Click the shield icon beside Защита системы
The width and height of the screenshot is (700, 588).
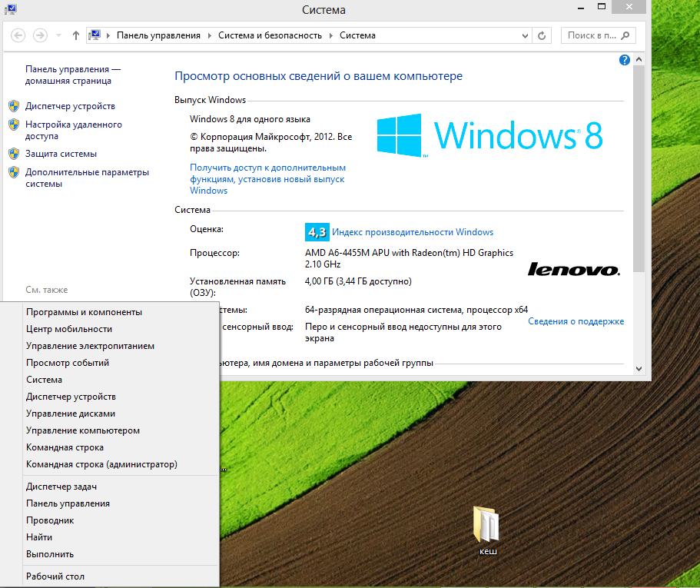[14, 154]
